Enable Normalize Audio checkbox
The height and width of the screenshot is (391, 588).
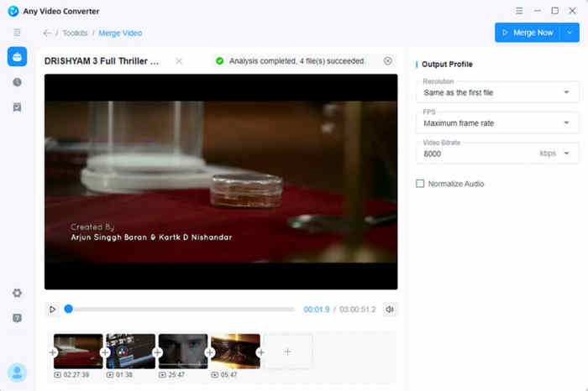420,184
